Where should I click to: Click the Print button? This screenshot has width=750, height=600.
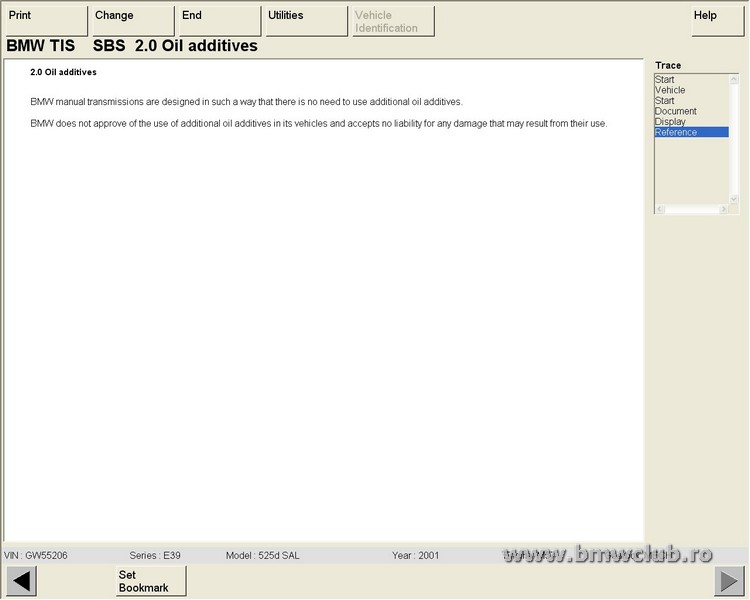[46, 21]
